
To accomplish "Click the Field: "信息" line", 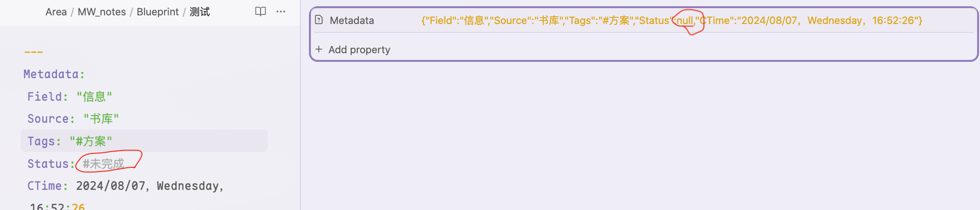I will click(x=70, y=97).
